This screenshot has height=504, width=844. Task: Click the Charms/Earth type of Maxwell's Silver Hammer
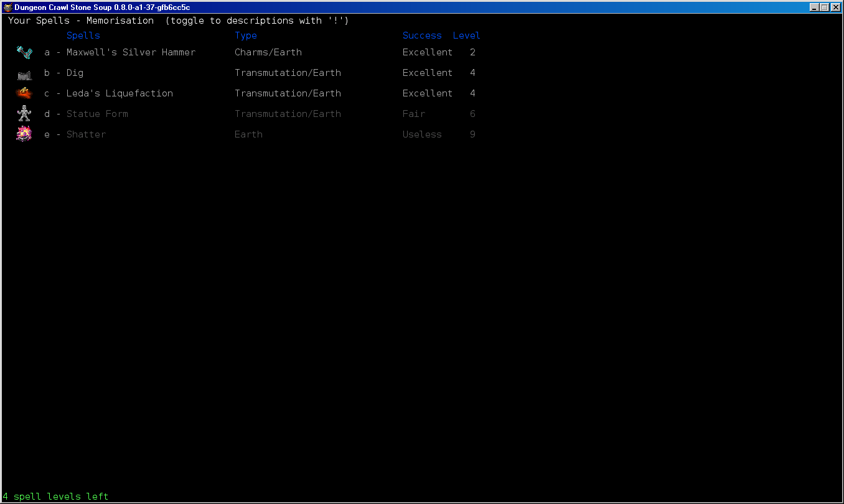click(x=268, y=52)
